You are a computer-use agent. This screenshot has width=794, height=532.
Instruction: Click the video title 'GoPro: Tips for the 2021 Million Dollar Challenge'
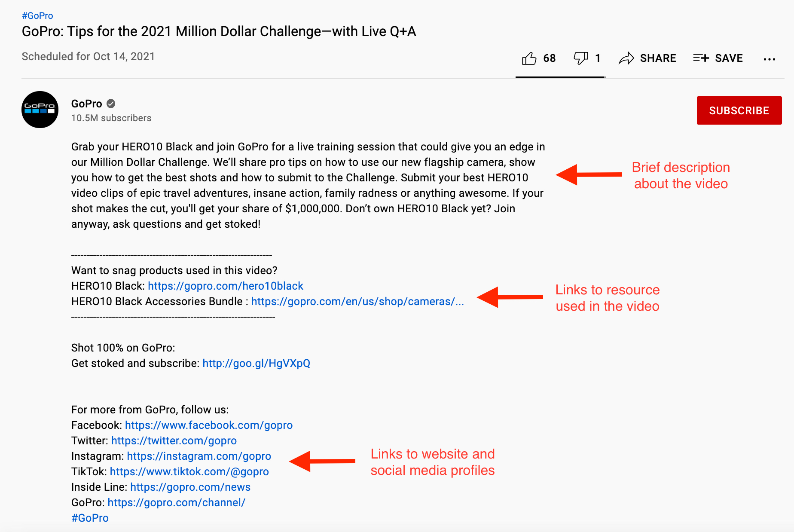(219, 31)
